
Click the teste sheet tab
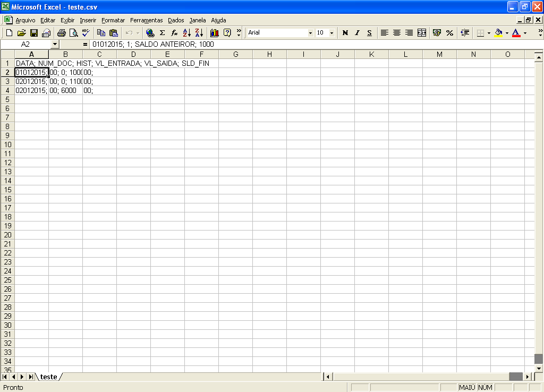[49, 377]
